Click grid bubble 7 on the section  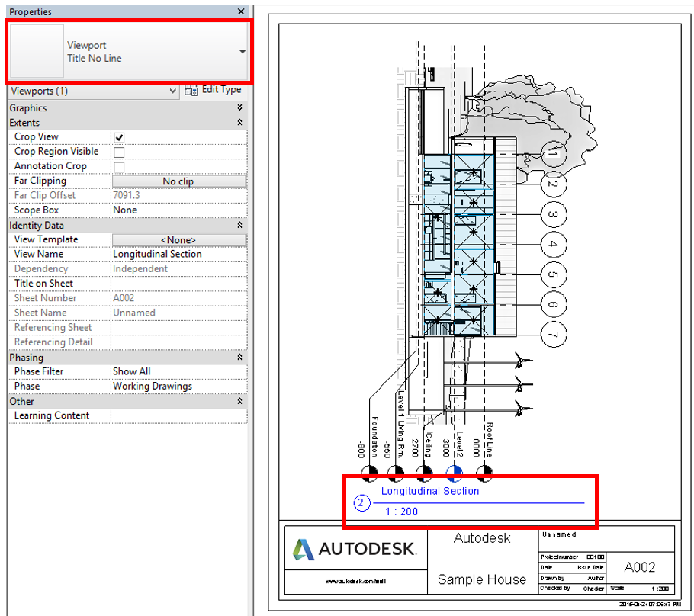coord(553,334)
